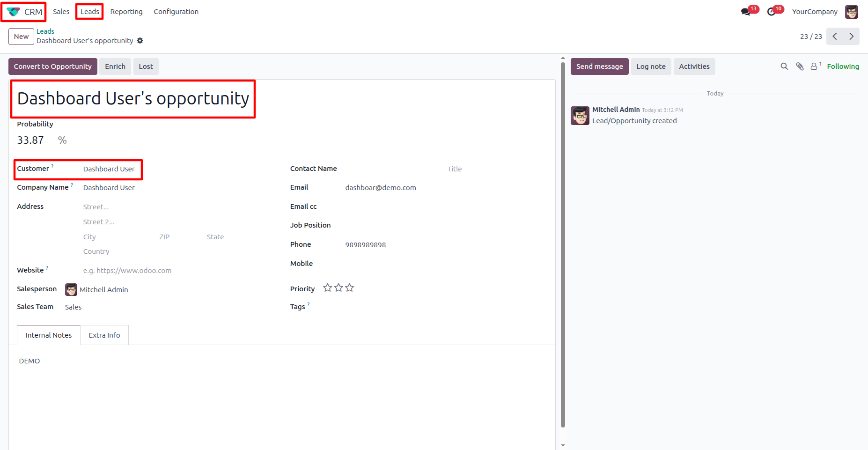Set priority to second star

[338, 288]
